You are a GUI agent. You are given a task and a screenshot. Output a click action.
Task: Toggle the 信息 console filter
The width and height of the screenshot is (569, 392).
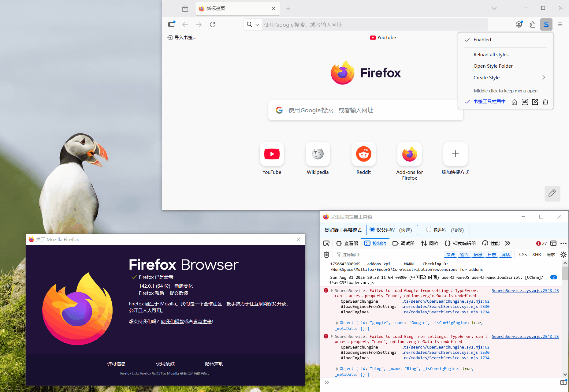click(x=478, y=255)
